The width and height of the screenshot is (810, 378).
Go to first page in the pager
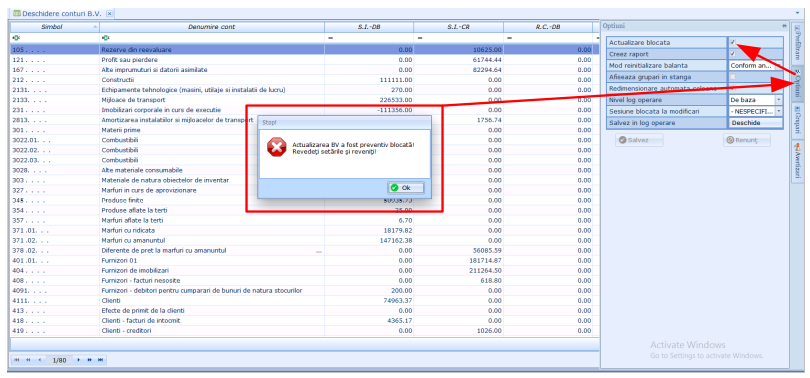pos(17,359)
